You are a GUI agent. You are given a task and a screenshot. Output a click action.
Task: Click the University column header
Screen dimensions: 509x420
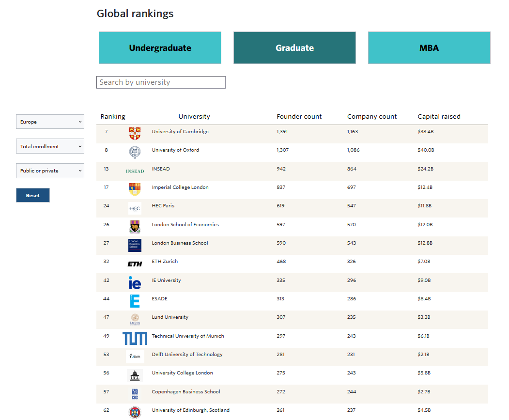pyautogui.click(x=194, y=116)
